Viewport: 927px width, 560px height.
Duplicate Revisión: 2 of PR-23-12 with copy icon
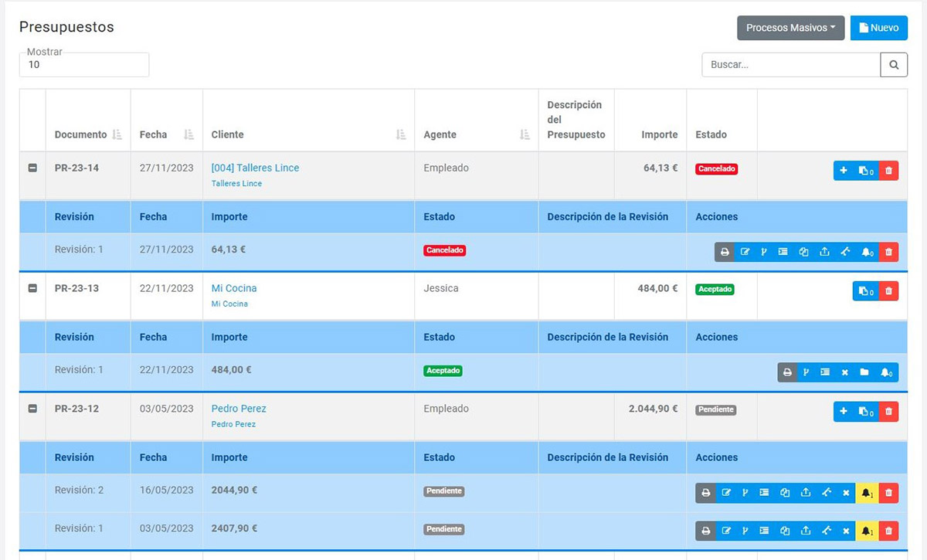[785, 493]
